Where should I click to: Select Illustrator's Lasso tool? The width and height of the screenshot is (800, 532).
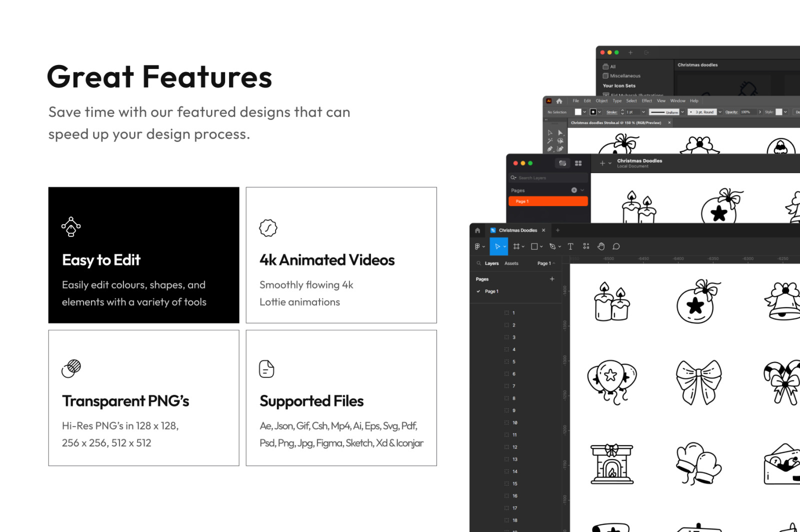point(560,141)
